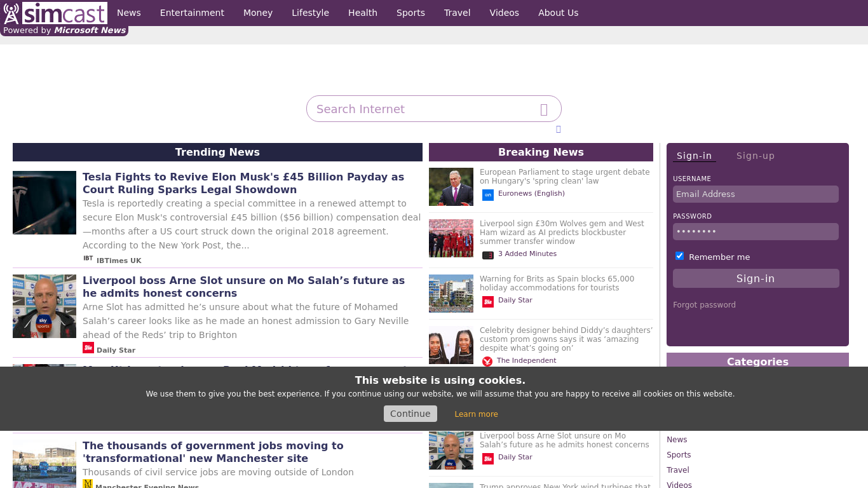This screenshot has height=488, width=868.
Task: Click the Powered by Microsoft News label
Action: click(x=64, y=30)
